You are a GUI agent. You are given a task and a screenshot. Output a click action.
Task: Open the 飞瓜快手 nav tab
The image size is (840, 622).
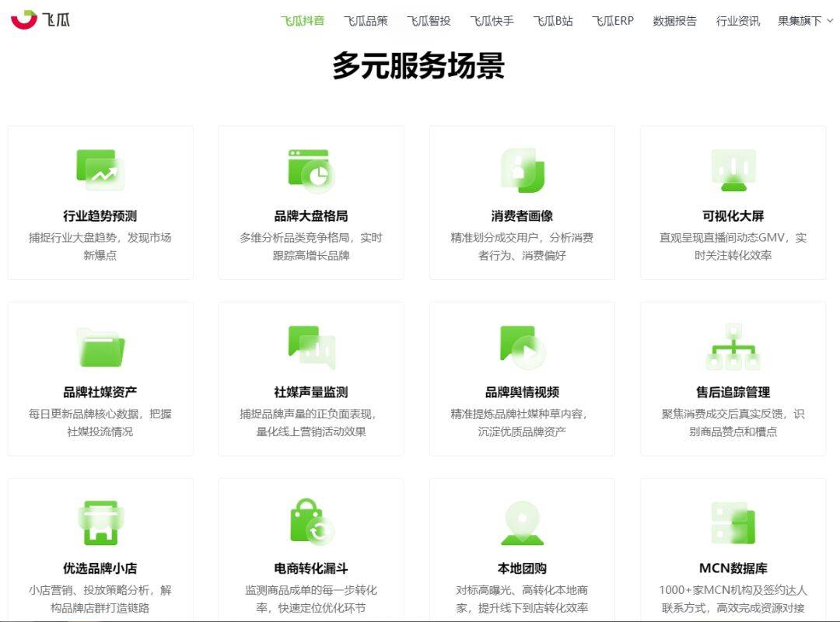(x=492, y=21)
